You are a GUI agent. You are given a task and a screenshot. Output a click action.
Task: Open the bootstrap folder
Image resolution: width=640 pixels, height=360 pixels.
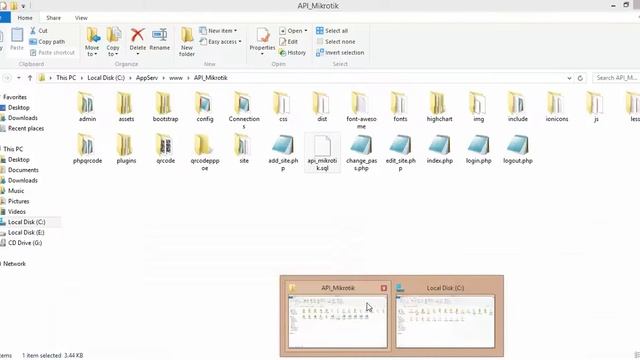[x=165, y=107]
